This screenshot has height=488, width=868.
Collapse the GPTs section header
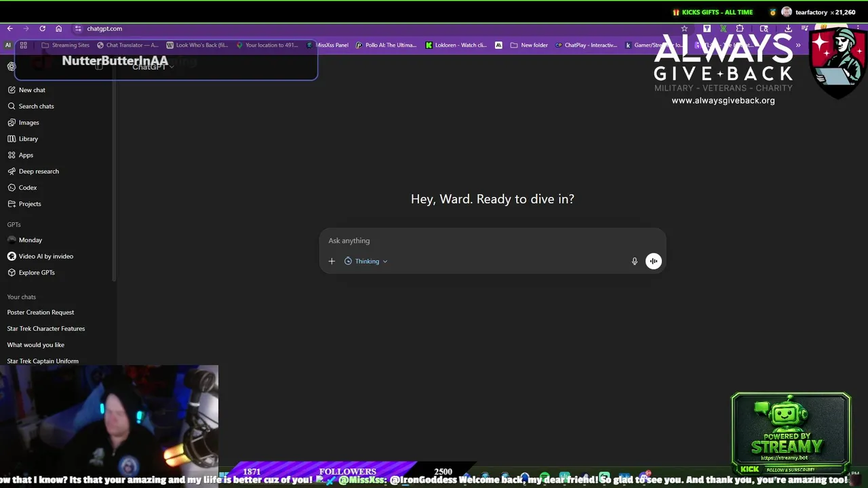tap(14, 224)
